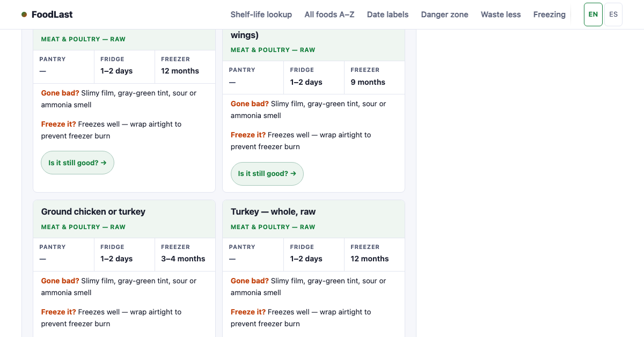Click the "Gone bad?" label in Ground chicken card

pos(60,281)
